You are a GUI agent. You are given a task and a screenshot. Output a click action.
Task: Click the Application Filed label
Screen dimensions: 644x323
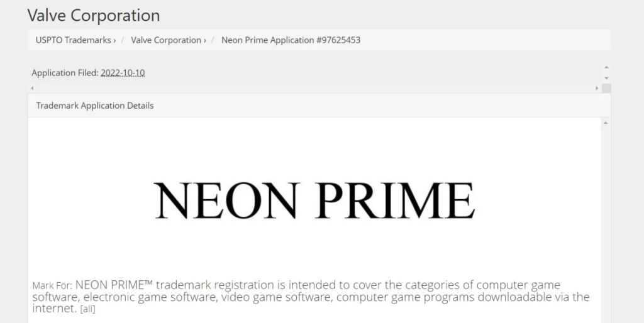coord(65,73)
